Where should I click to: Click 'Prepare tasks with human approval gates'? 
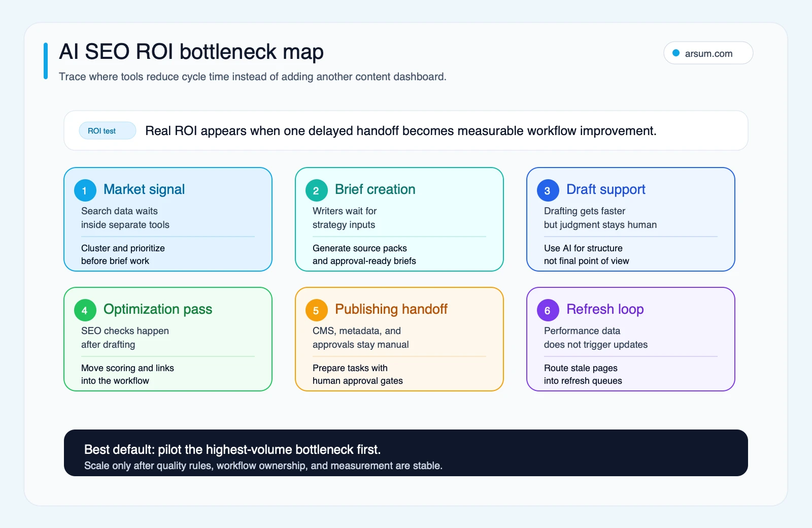pos(358,374)
